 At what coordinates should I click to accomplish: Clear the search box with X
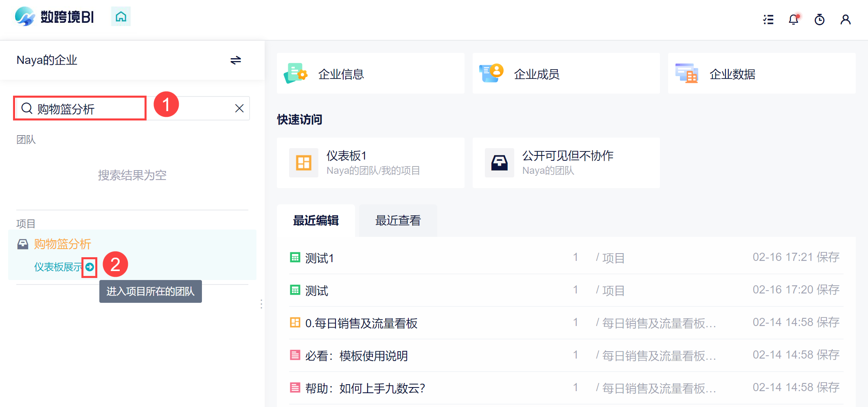(x=239, y=108)
